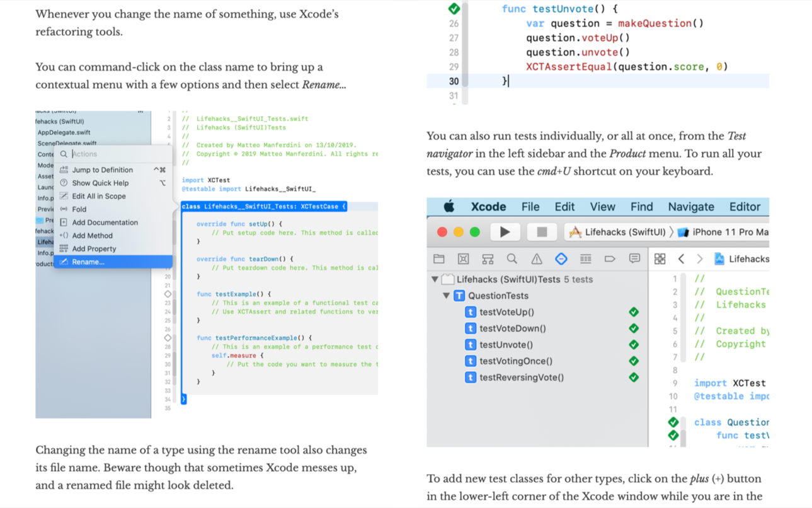Click the highlighted class Lifehacks__SwiftUI_Tests line
Image resolution: width=812 pixels, height=508 pixels.
[263, 206]
